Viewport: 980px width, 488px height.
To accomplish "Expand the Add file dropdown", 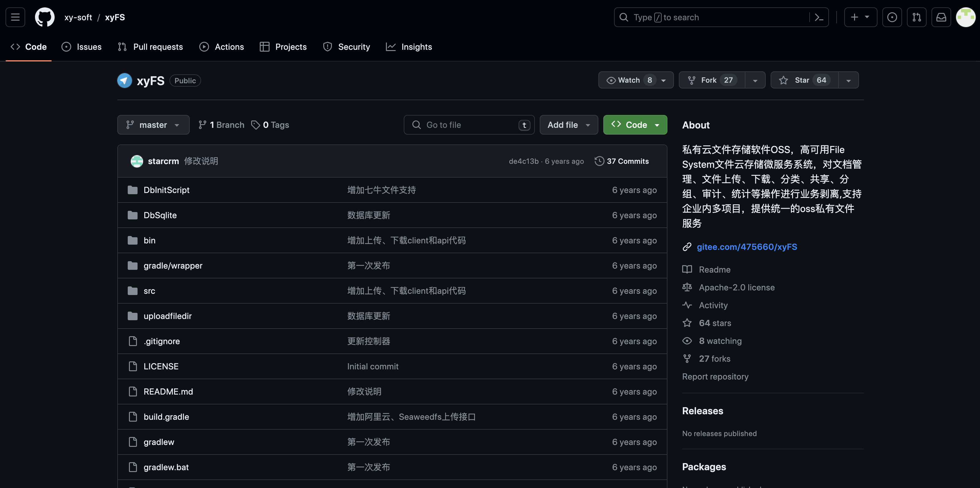I will pyautogui.click(x=569, y=125).
